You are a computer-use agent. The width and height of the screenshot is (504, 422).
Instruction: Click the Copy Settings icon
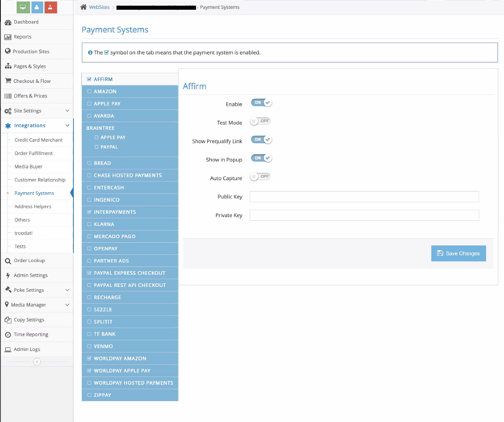coord(8,320)
